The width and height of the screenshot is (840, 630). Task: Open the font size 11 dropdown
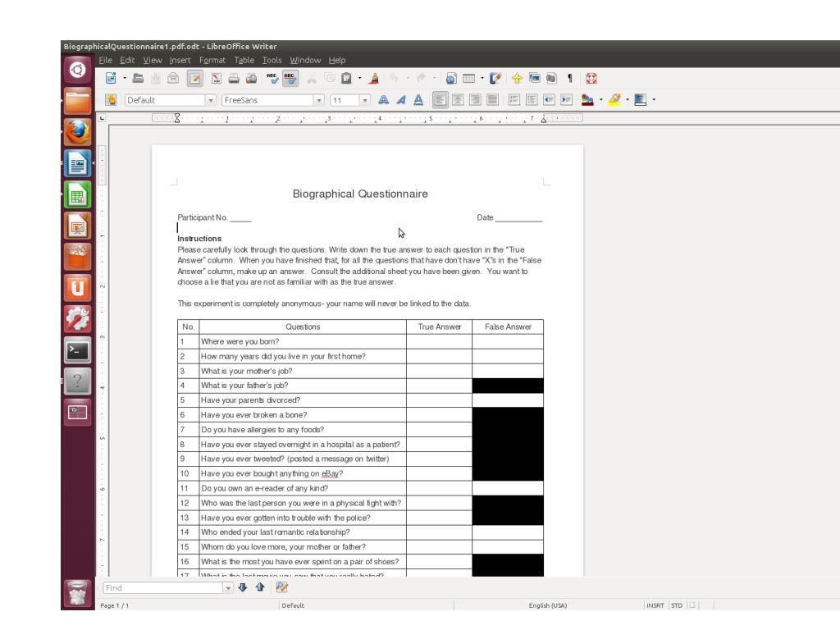(x=365, y=100)
